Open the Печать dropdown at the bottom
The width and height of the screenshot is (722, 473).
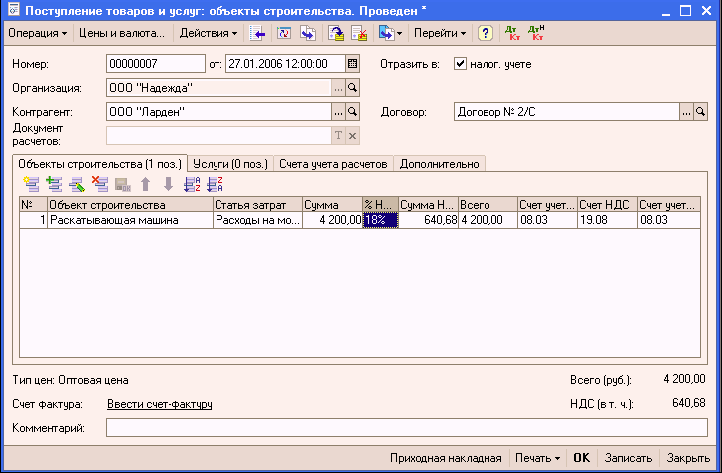pyautogui.click(x=536, y=458)
